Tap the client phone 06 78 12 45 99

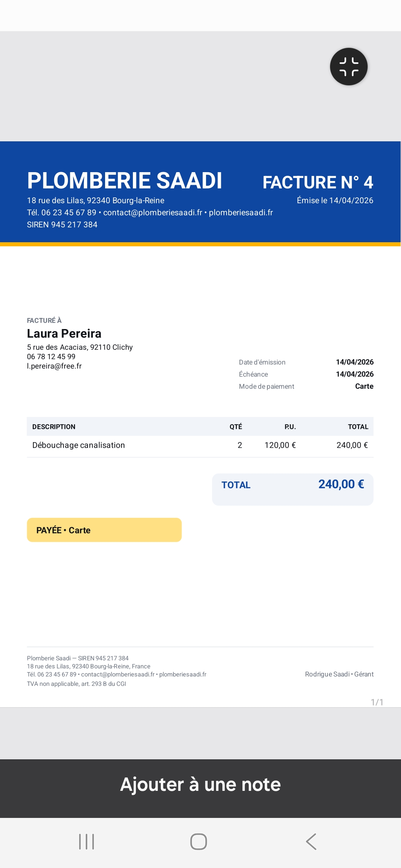[x=51, y=356]
